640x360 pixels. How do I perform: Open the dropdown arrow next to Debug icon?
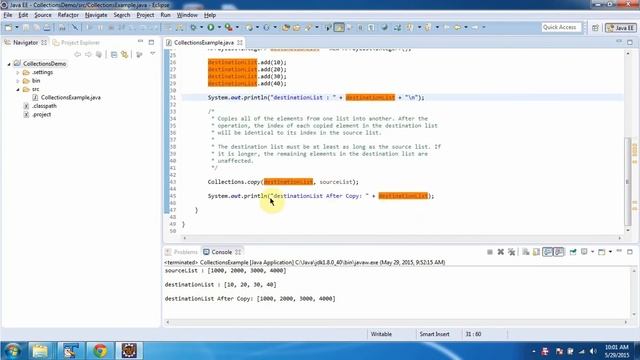[202, 27]
